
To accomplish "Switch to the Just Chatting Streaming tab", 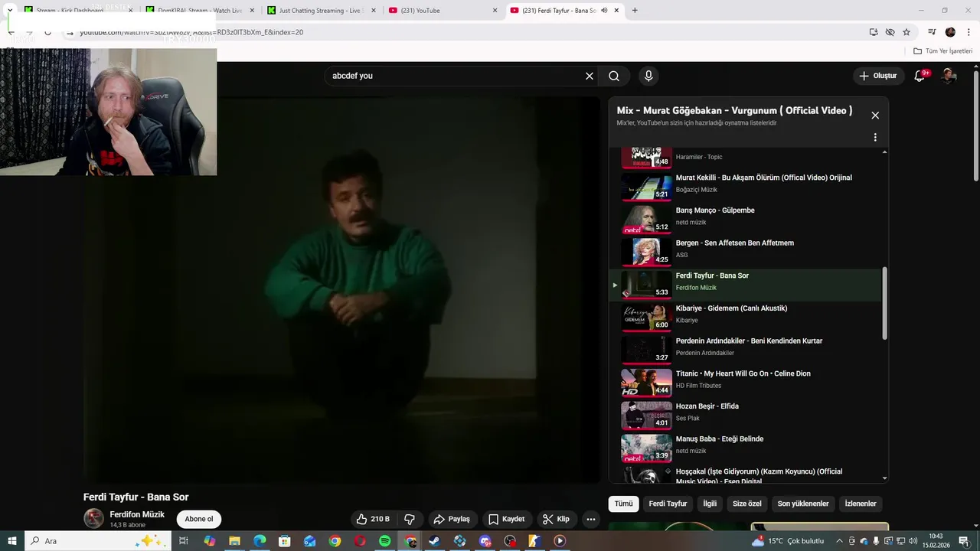I will (321, 11).
